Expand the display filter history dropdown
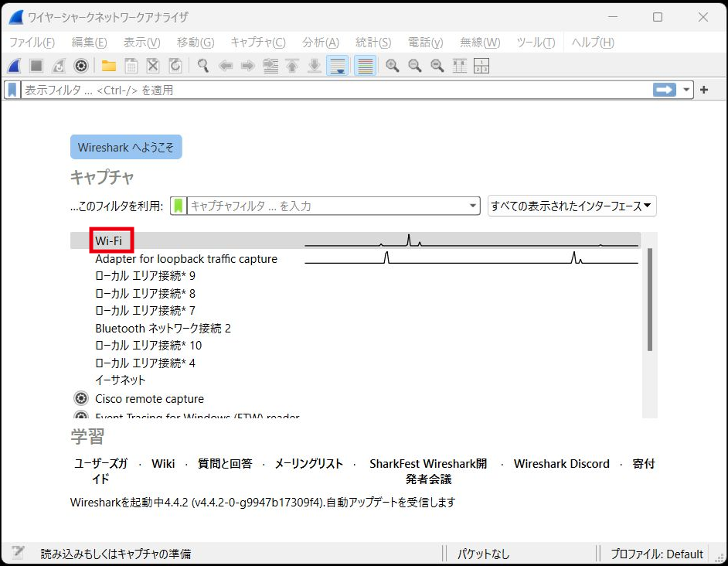728x566 pixels. [686, 90]
